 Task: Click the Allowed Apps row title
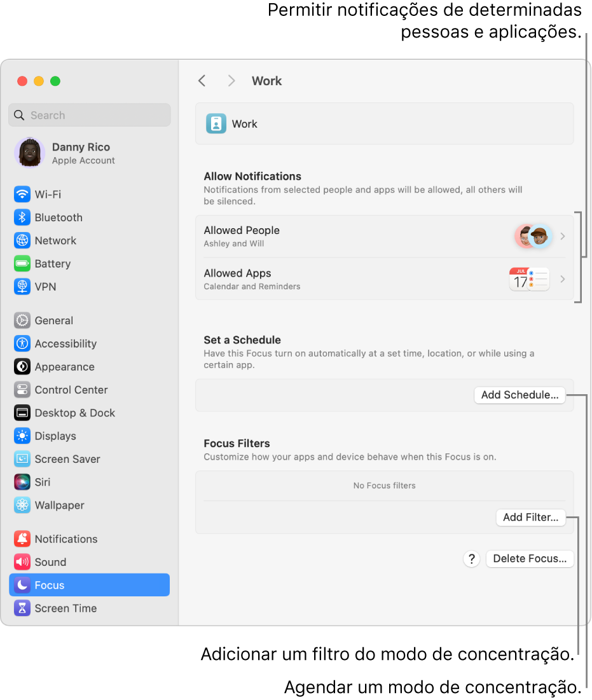coord(238,273)
